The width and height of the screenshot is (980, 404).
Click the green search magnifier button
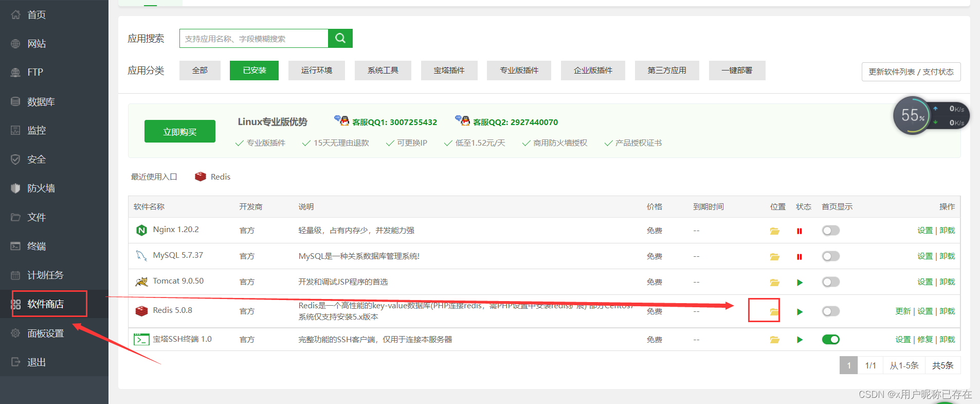tap(340, 39)
